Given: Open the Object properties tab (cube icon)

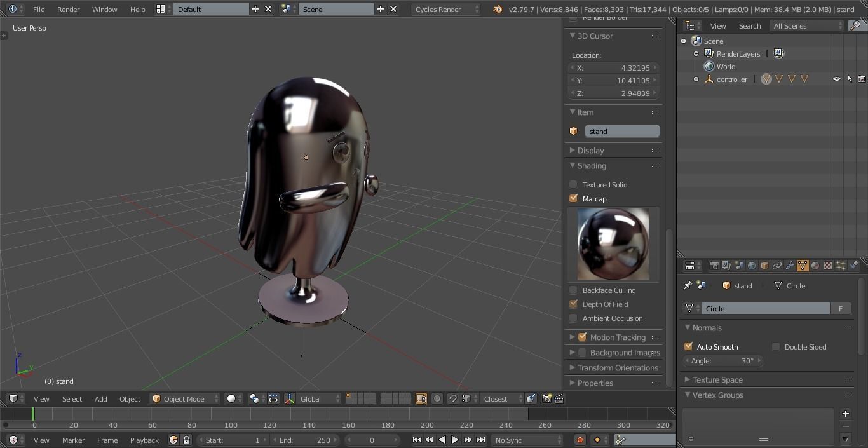Looking at the screenshot, I should [764, 266].
